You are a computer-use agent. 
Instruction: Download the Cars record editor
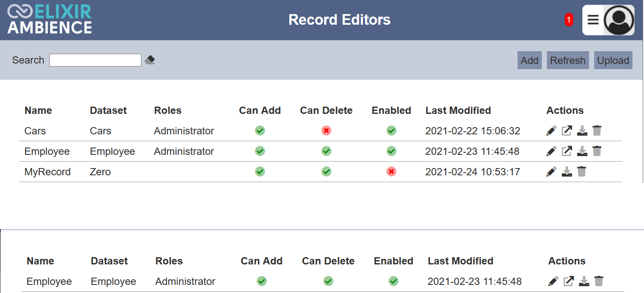point(582,131)
